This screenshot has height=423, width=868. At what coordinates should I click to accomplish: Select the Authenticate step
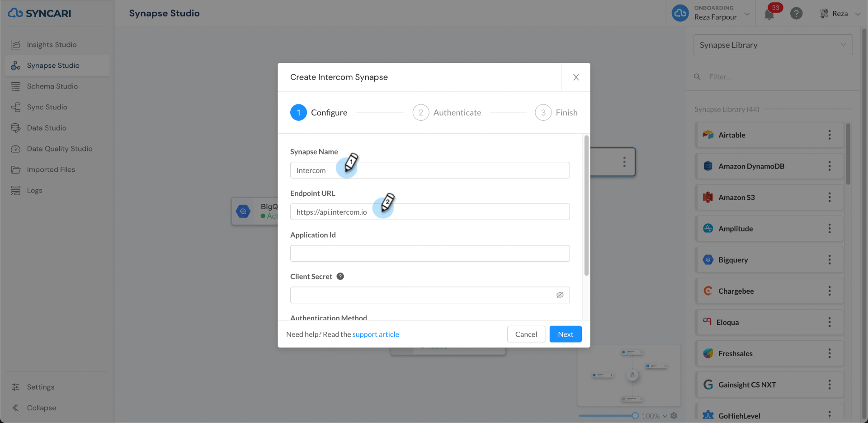click(x=447, y=113)
